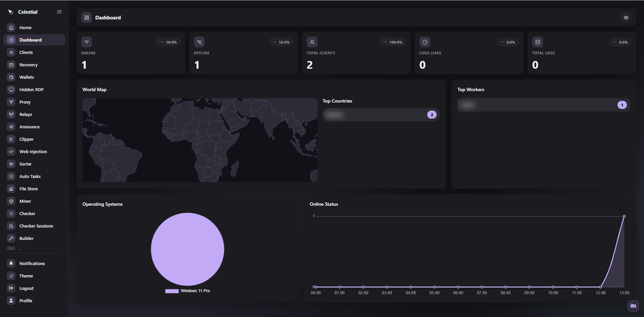This screenshot has width=644, height=317.
Task: Click the Notifications bell icon
Action: [x=11, y=264]
